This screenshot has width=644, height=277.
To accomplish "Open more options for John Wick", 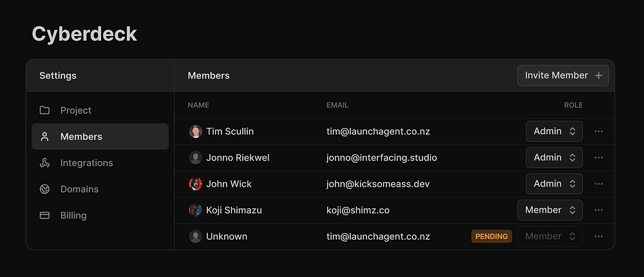I will 599,184.
